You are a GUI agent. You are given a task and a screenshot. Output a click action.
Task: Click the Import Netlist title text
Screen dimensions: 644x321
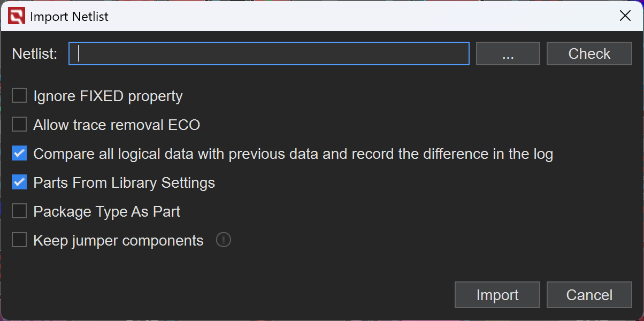point(69,17)
